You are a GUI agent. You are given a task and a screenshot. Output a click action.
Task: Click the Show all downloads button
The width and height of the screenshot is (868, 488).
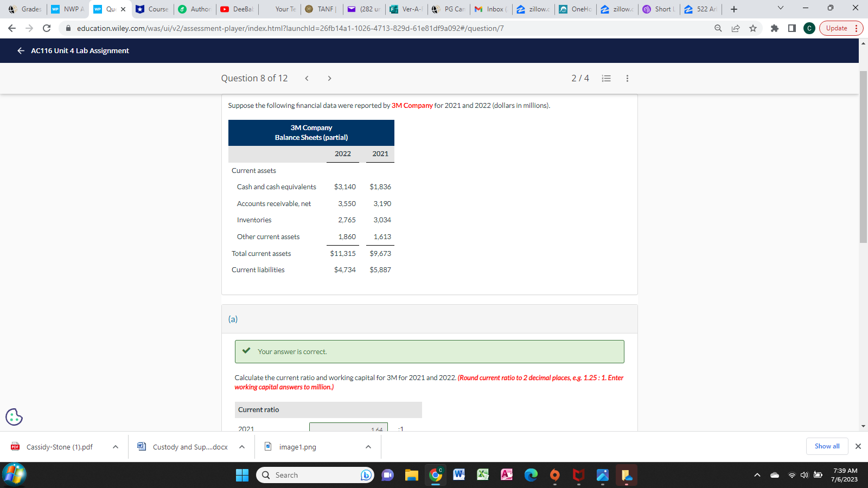click(827, 446)
